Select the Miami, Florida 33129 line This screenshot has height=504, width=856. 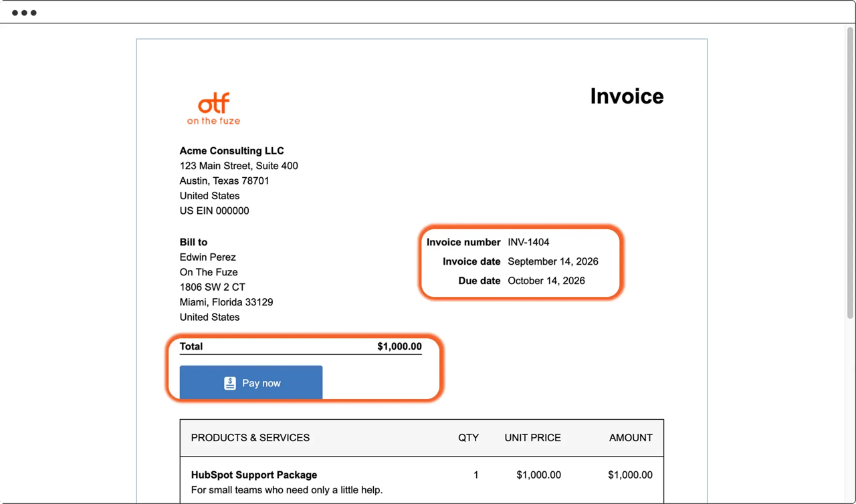click(226, 302)
